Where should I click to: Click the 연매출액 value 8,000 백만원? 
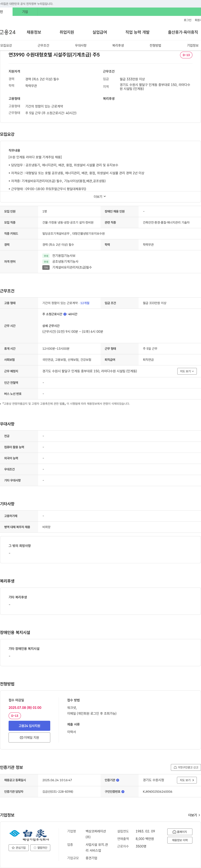[x=145, y=839]
